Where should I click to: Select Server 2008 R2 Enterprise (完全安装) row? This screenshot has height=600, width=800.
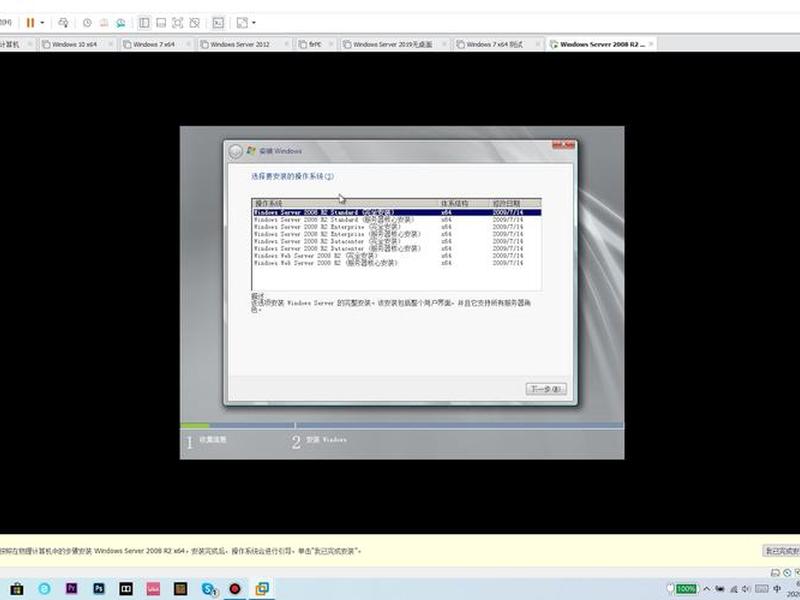[x=396, y=227]
